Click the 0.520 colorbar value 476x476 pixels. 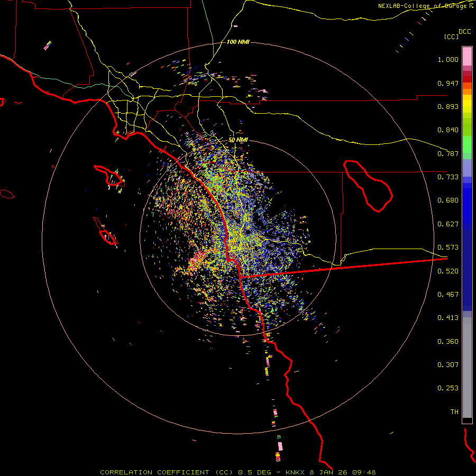click(x=448, y=271)
